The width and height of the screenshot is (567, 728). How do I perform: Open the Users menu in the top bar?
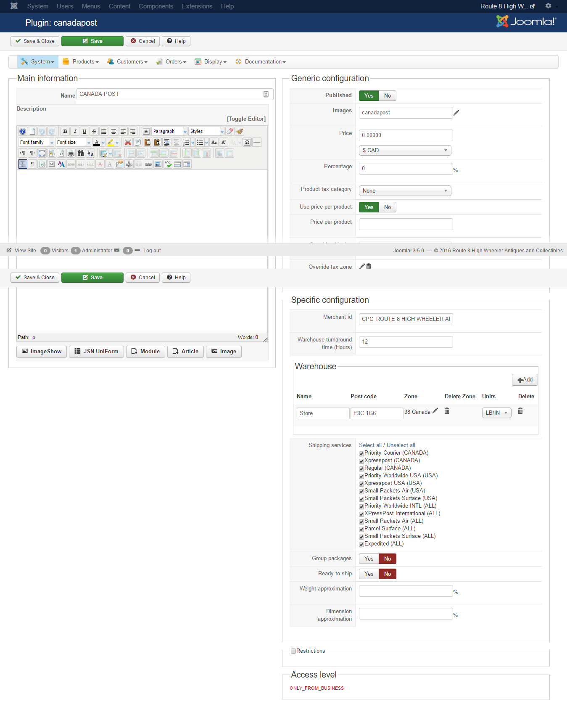[x=65, y=6]
